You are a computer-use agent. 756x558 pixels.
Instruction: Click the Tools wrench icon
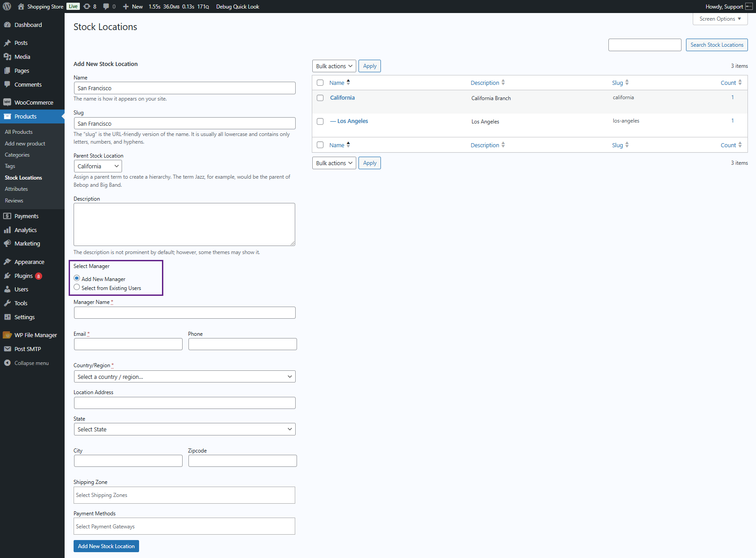(x=7, y=303)
